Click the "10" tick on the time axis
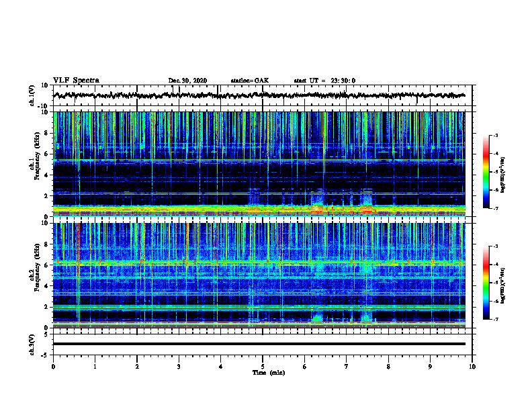Image resolution: width=532 pixels, height=411 pixels. coord(472,367)
